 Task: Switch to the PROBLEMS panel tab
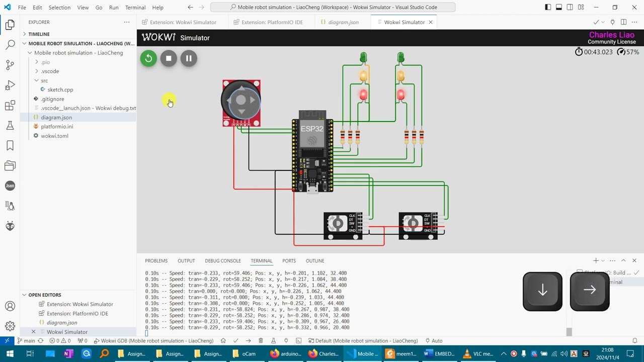[x=156, y=261]
